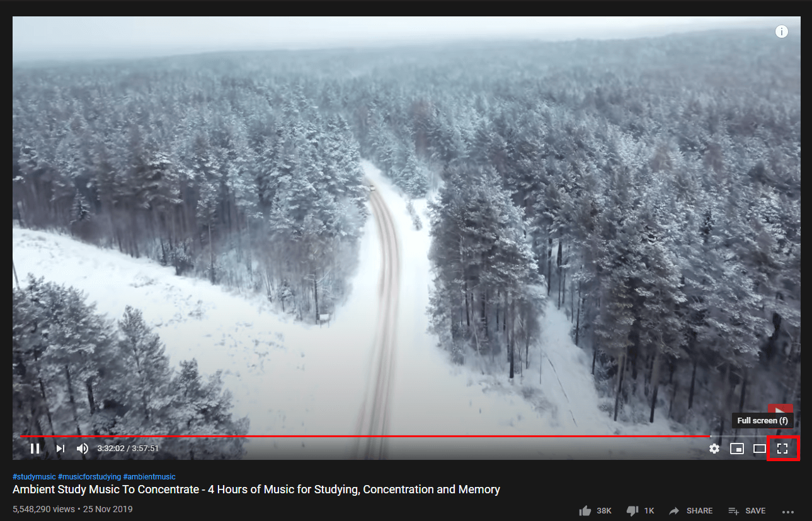The width and height of the screenshot is (812, 521).
Task: Seek to the middle of the progress bar
Action: pyautogui.click(x=406, y=435)
